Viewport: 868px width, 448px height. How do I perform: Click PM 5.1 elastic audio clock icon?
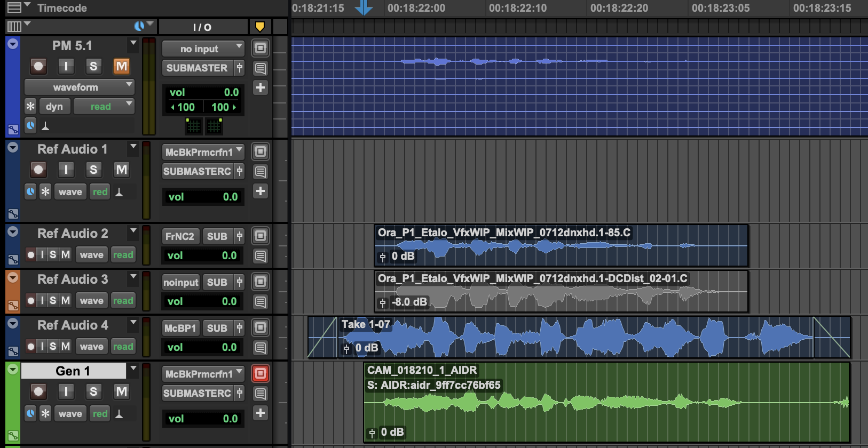tap(30, 125)
